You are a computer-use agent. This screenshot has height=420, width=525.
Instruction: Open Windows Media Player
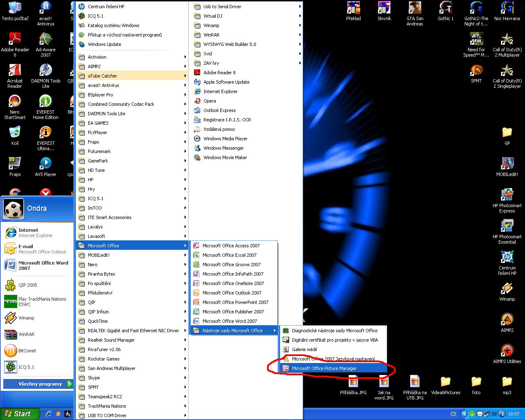click(x=247, y=139)
